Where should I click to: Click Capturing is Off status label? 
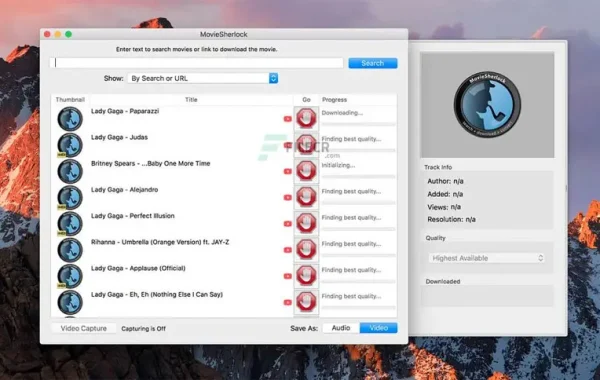143,329
